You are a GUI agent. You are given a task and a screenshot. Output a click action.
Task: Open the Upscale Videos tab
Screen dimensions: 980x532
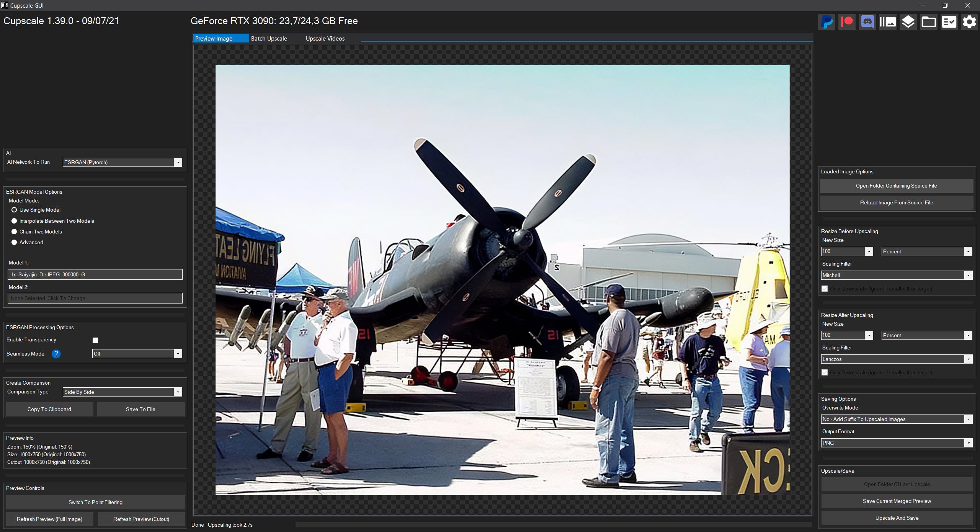[x=325, y=39]
